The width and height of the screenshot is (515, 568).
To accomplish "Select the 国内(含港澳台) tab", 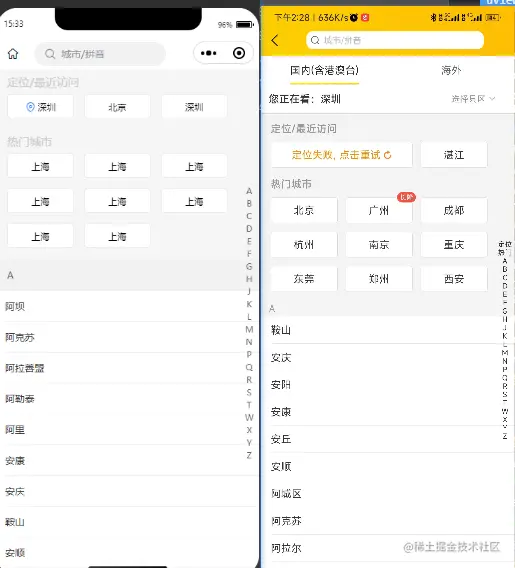I will point(325,70).
